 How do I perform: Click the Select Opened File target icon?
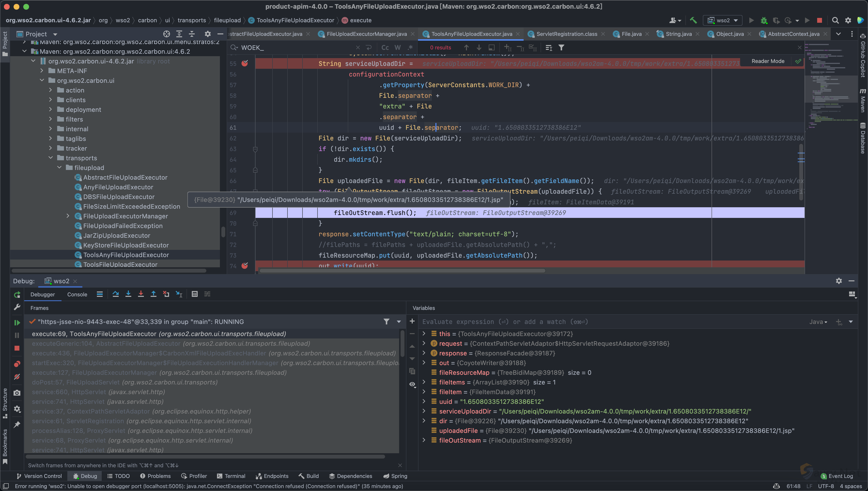[167, 34]
